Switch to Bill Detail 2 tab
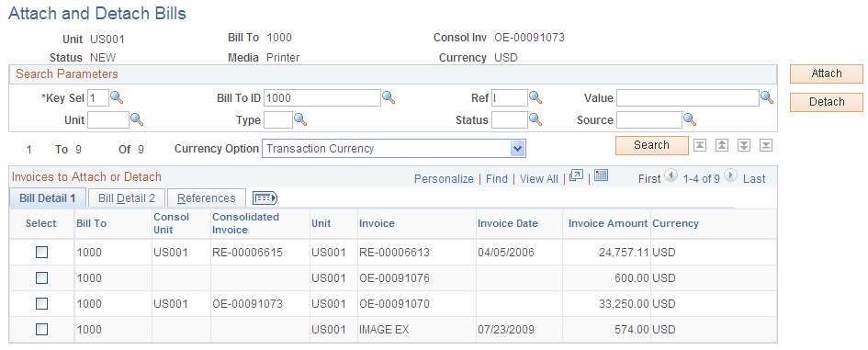Screen dimensions: 868x350 pos(127,198)
